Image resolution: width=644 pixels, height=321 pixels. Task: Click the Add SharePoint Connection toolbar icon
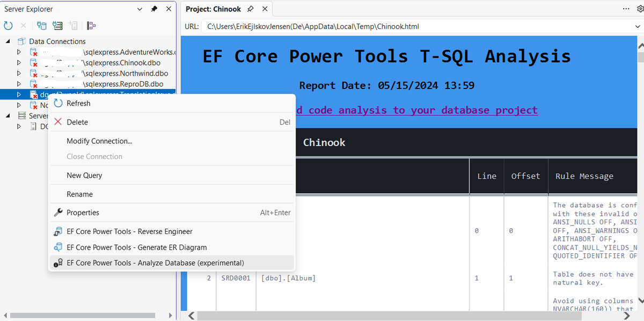point(74,25)
